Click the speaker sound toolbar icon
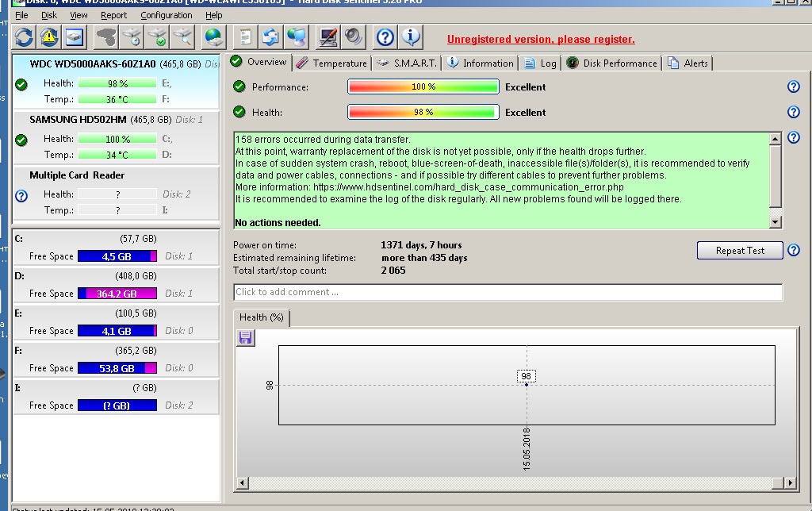Screen dimensions: 812x511 coord(353,36)
